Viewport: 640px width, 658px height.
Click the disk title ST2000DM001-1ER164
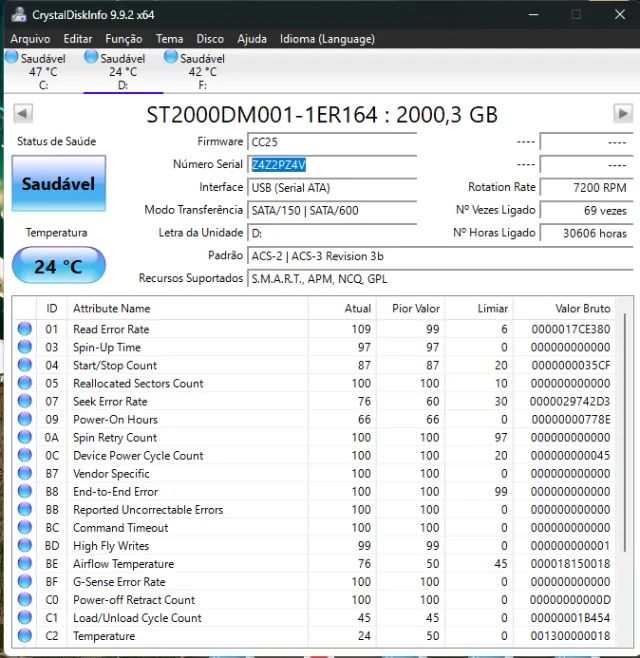[x=322, y=115]
